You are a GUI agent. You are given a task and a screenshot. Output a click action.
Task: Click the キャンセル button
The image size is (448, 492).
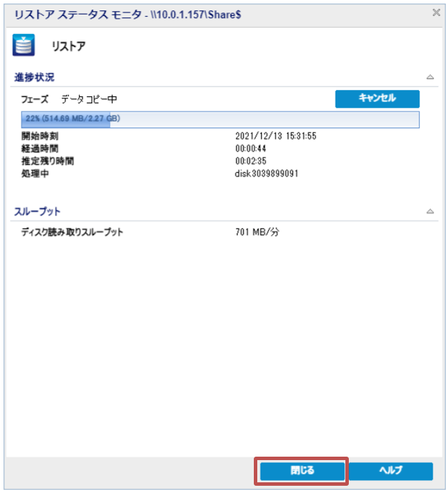pyautogui.click(x=377, y=99)
